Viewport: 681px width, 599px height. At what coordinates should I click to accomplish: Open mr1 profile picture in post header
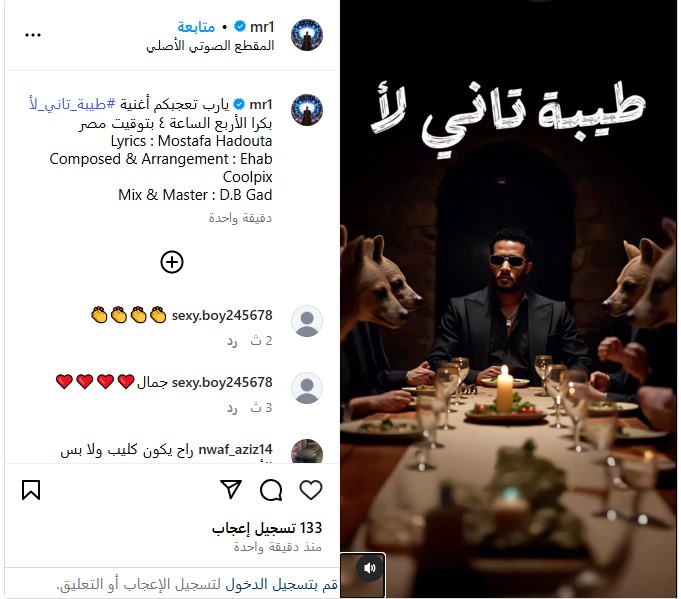[x=307, y=35]
